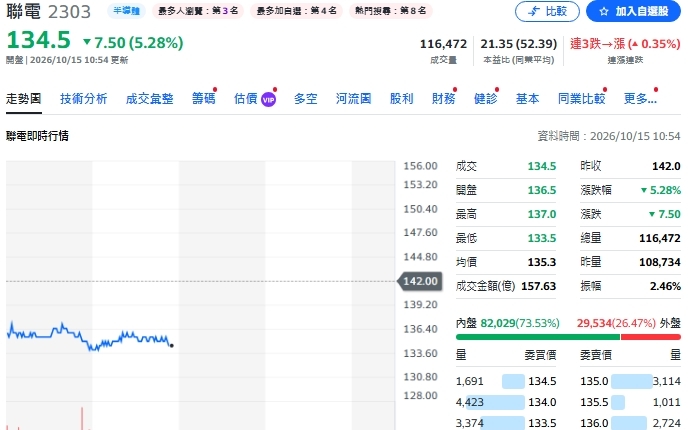Click the 昨收 142.0 value
The width and height of the screenshot is (690, 430).
pyautogui.click(x=666, y=166)
